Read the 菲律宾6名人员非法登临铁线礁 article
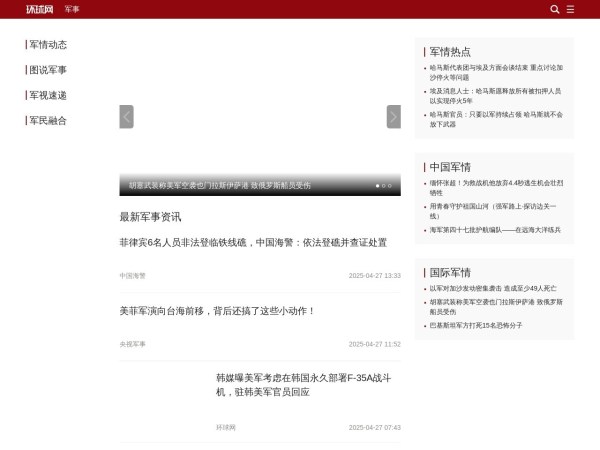Viewport: 600px width, 450px height. point(253,243)
